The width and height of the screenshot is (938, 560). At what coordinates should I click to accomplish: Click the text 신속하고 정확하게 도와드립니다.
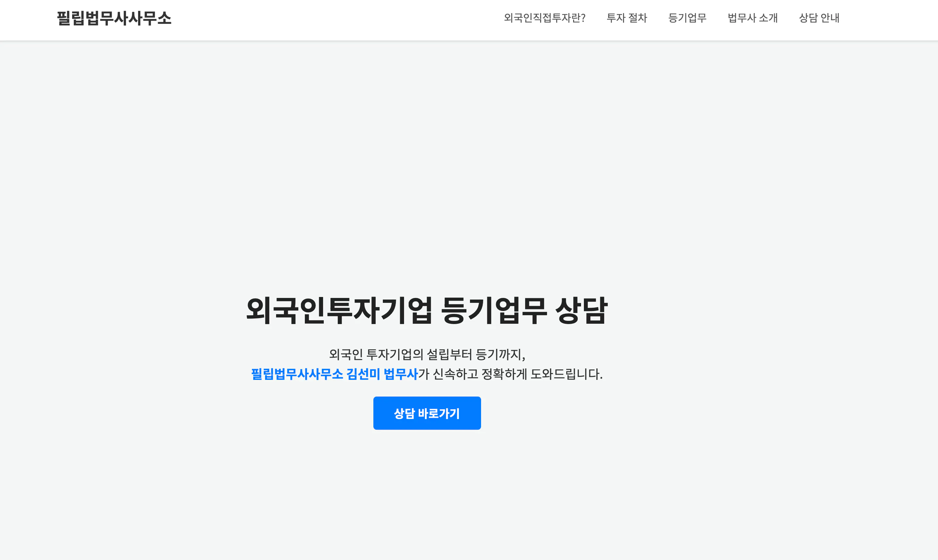coord(518,374)
